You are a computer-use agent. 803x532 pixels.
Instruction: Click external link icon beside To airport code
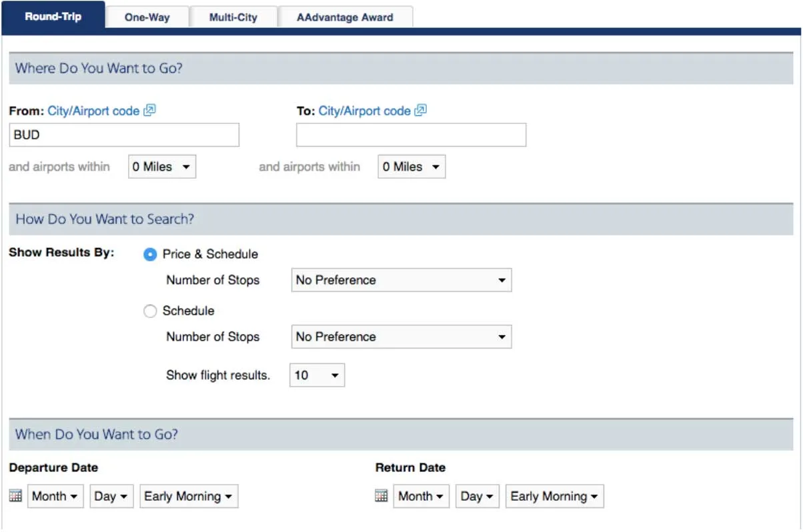click(421, 111)
